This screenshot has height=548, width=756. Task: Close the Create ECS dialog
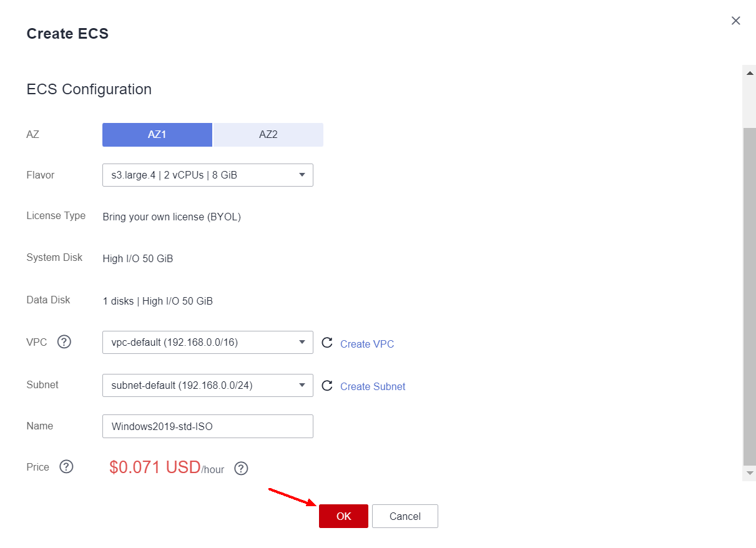736,21
